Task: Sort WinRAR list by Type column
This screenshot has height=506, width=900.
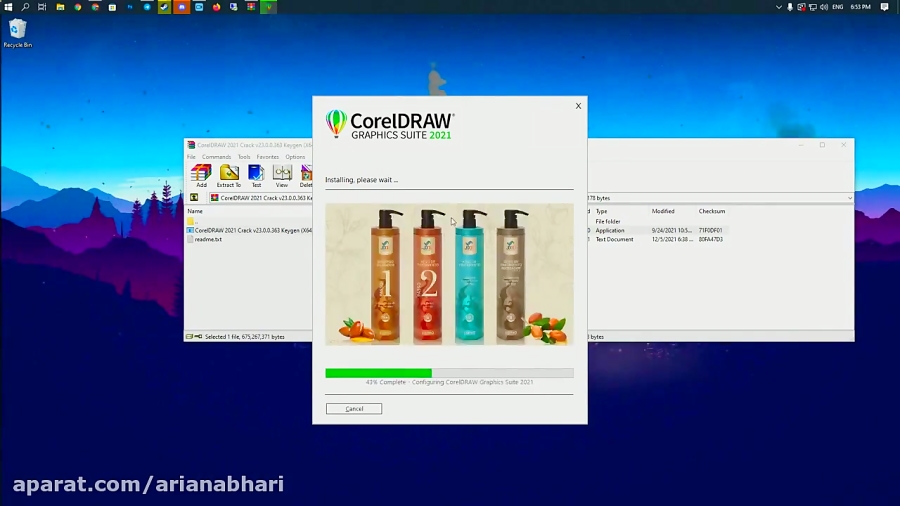Action: click(602, 211)
